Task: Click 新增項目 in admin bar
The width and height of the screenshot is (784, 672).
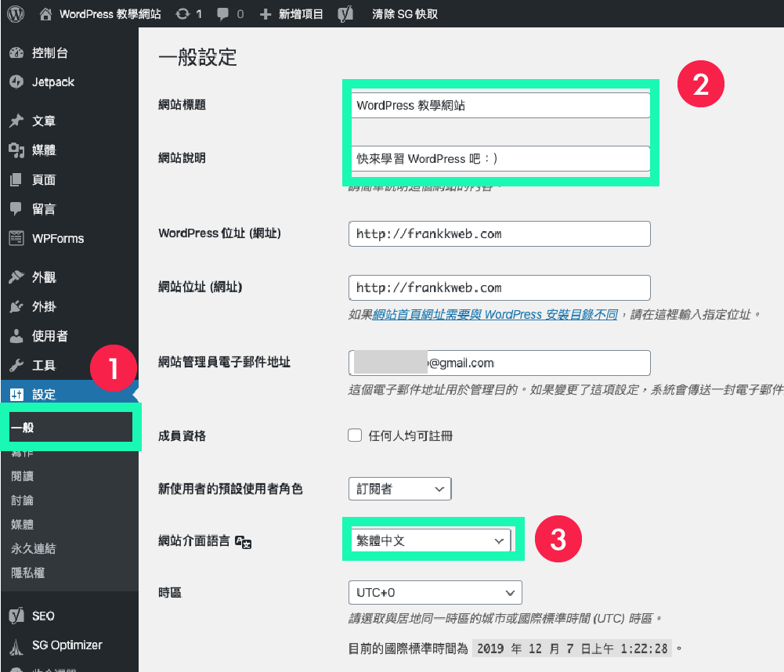Action: (x=301, y=14)
